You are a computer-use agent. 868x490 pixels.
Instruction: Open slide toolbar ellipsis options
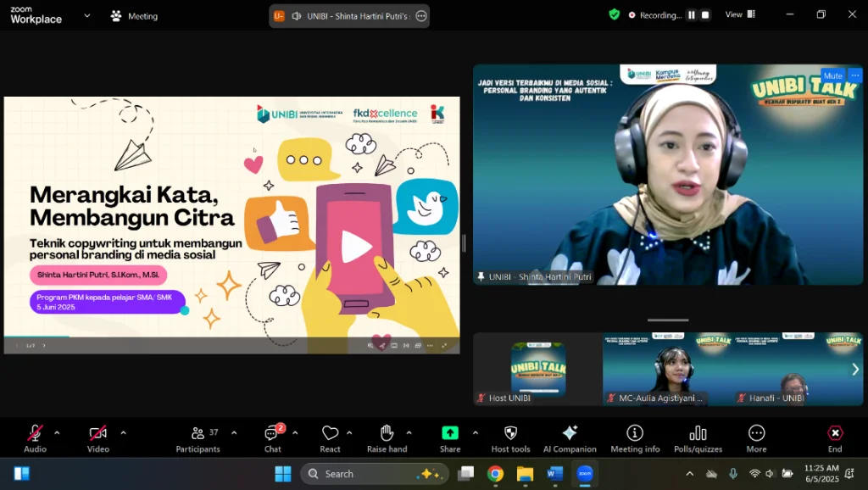430,346
